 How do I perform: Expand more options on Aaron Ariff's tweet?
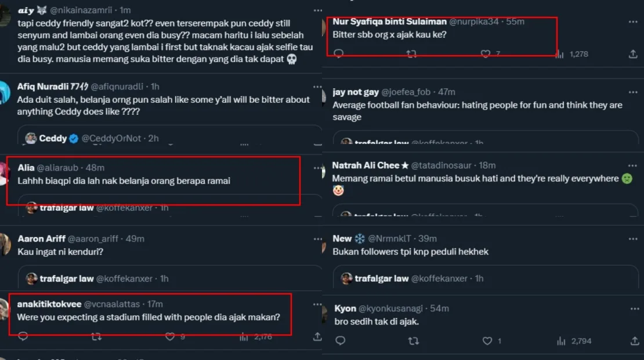coord(317,239)
